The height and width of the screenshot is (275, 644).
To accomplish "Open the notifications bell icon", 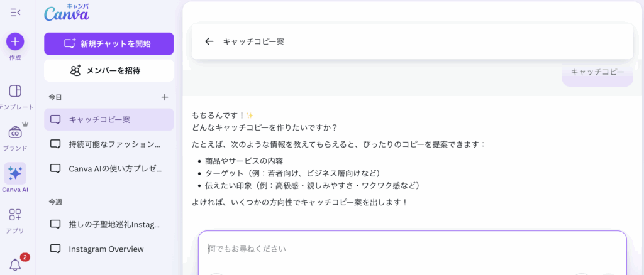I will (x=15, y=265).
